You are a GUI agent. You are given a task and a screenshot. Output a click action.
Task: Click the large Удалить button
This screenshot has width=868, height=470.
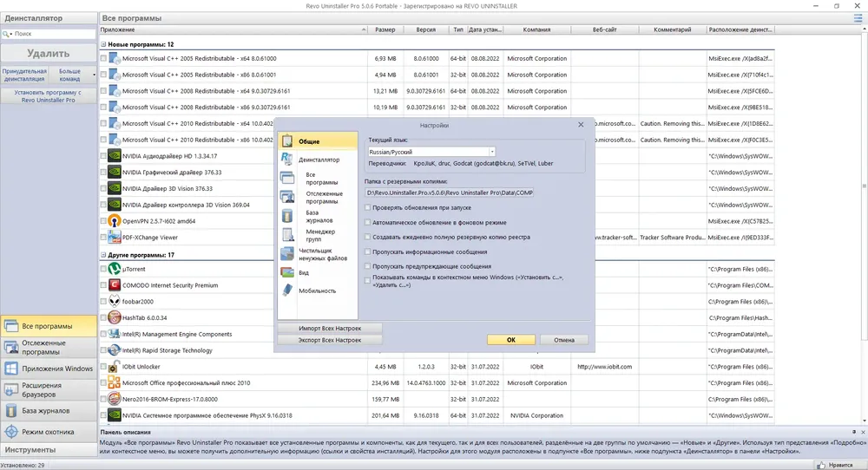[49, 54]
